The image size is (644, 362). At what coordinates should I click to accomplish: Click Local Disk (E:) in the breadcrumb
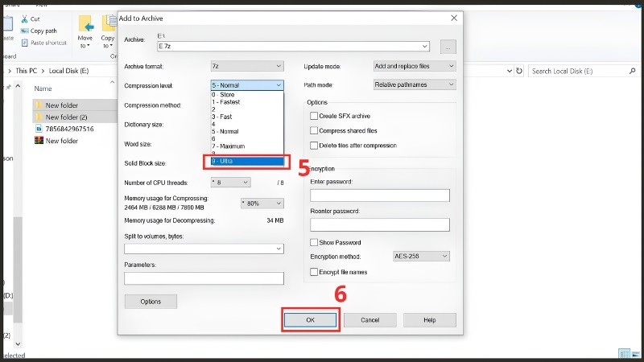pyautogui.click(x=68, y=71)
